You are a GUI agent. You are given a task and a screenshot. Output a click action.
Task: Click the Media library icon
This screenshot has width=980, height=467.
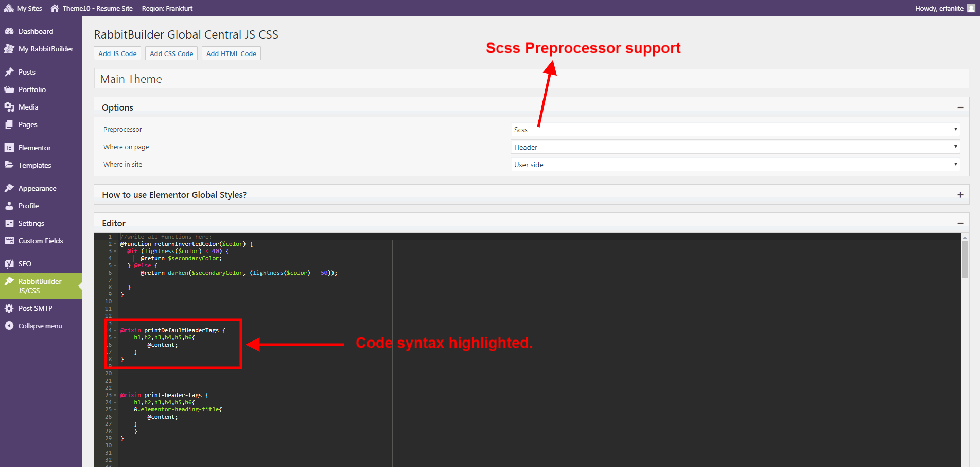pyautogui.click(x=9, y=107)
